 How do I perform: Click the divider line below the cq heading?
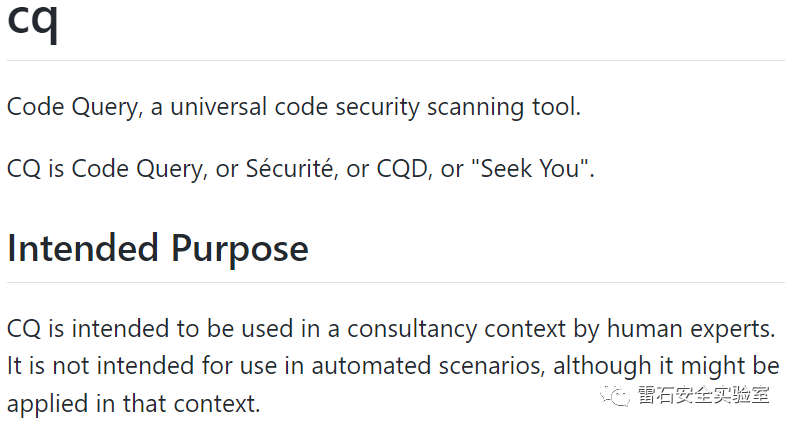pyautogui.click(x=396, y=60)
